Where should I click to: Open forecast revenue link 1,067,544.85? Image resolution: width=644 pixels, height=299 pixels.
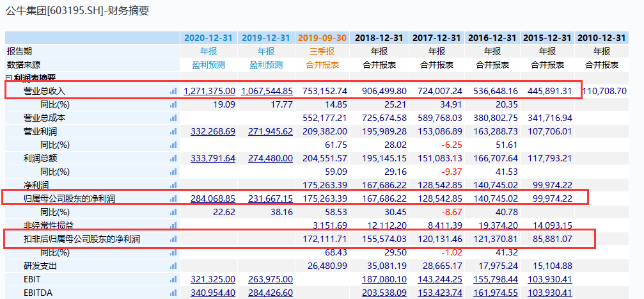tap(267, 92)
